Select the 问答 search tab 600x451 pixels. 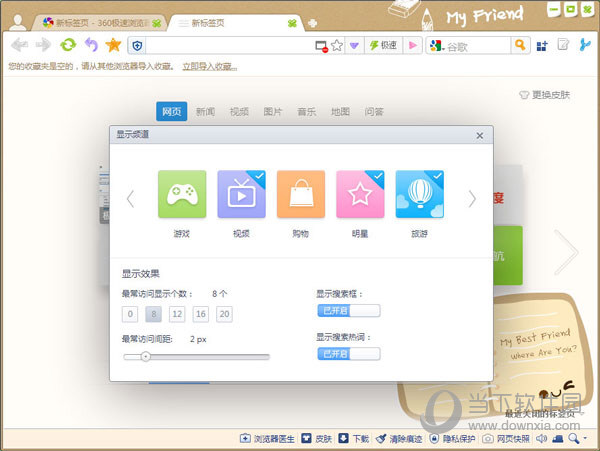click(x=374, y=112)
